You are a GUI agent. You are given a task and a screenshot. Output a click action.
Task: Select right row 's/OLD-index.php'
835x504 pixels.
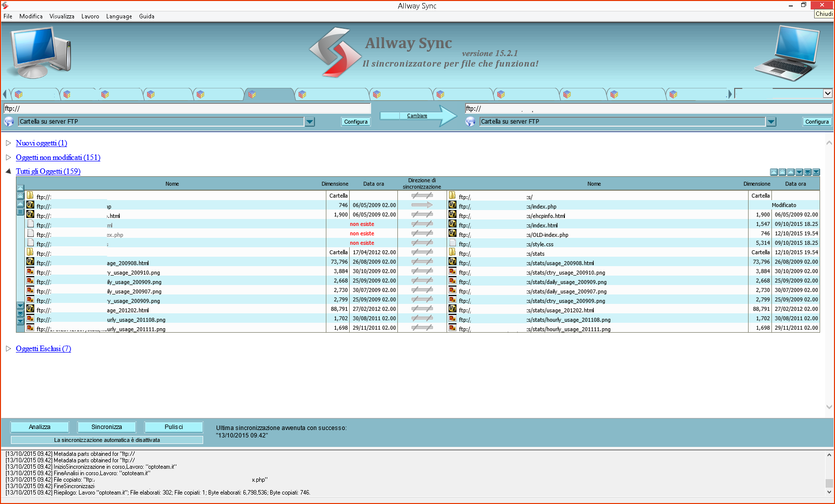tap(633, 234)
